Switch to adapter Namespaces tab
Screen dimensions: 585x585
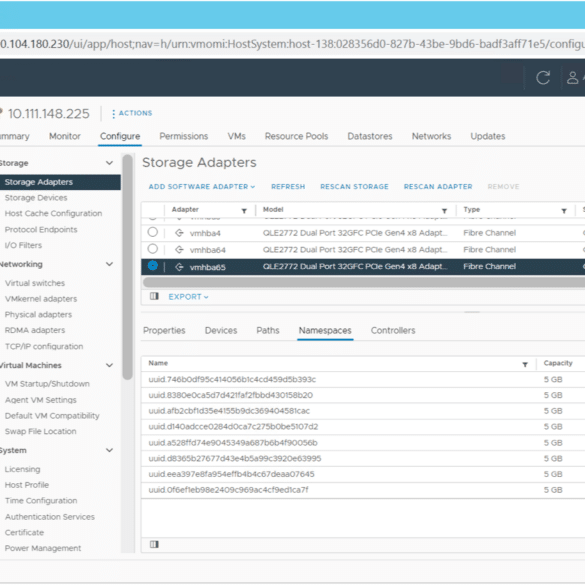click(x=325, y=331)
